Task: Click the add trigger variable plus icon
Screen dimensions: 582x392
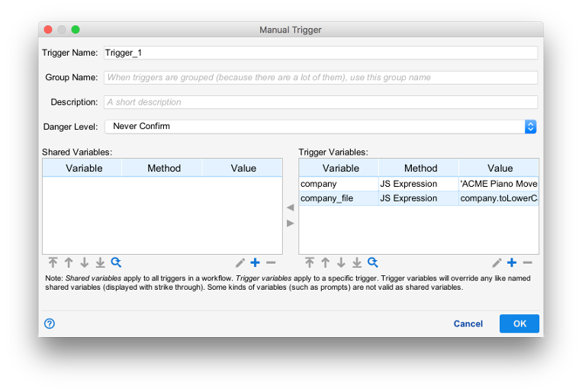Action: [512, 262]
